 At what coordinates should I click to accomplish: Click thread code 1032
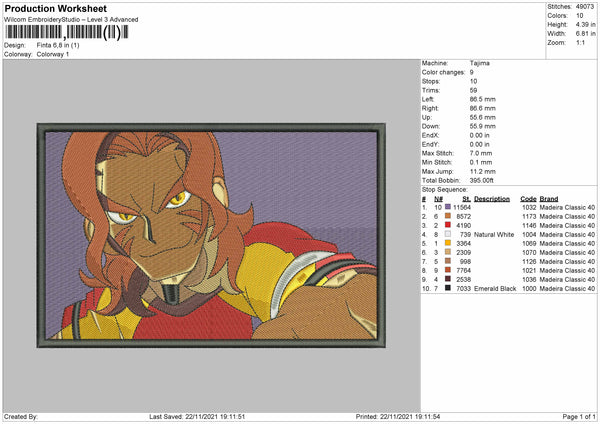click(x=529, y=207)
